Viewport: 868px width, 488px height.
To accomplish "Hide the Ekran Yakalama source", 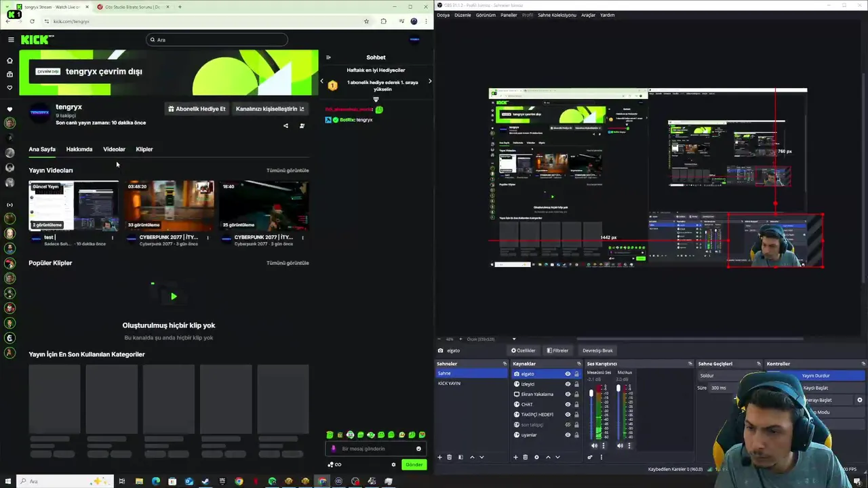I will (568, 394).
